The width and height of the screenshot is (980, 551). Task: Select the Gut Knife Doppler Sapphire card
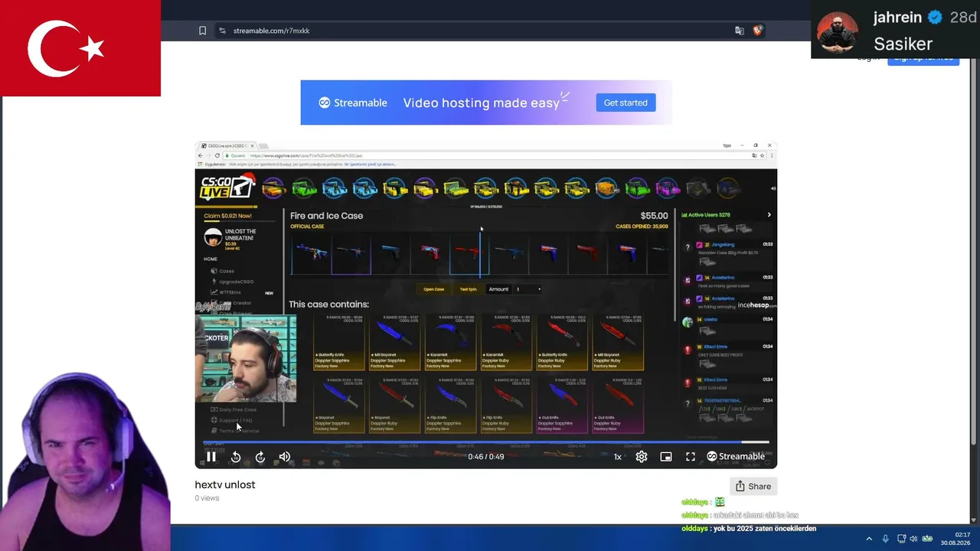(562, 405)
